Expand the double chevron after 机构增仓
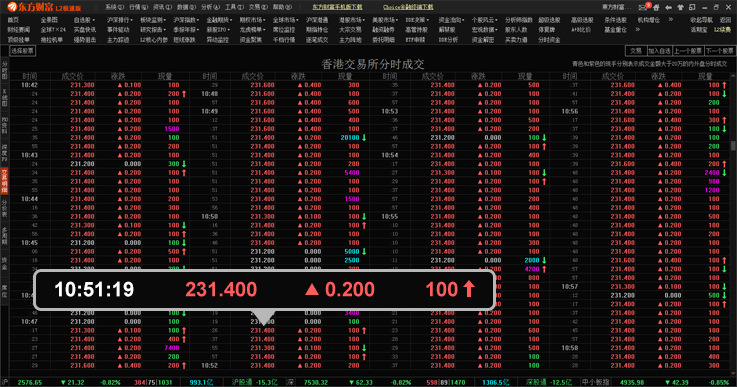This screenshot has height=387, width=737. coord(671,20)
